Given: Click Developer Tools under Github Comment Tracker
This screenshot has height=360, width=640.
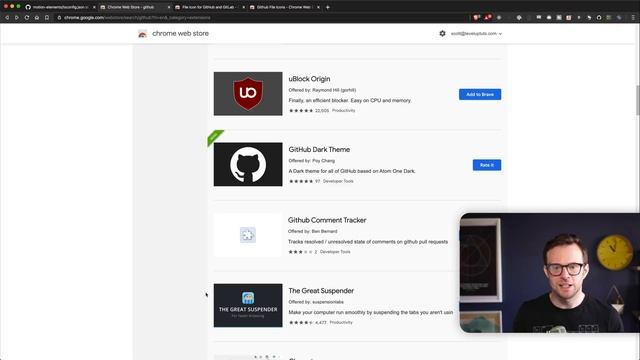Looking at the screenshot, I should click(335, 252).
